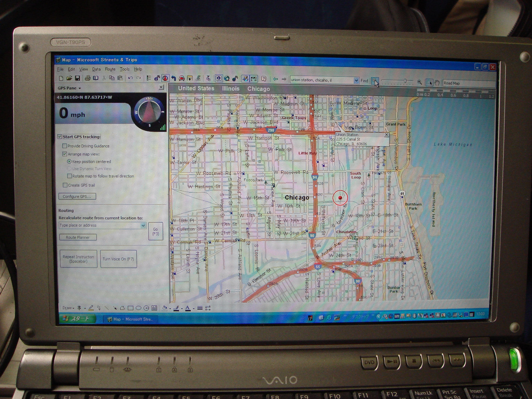
Task: Open the File menu
Action: [x=60, y=69]
